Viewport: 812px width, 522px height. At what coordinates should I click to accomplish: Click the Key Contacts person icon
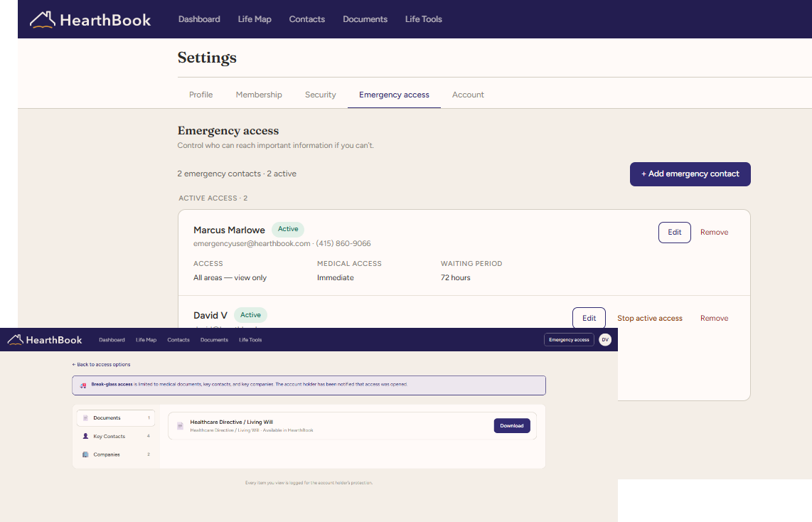(85, 436)
